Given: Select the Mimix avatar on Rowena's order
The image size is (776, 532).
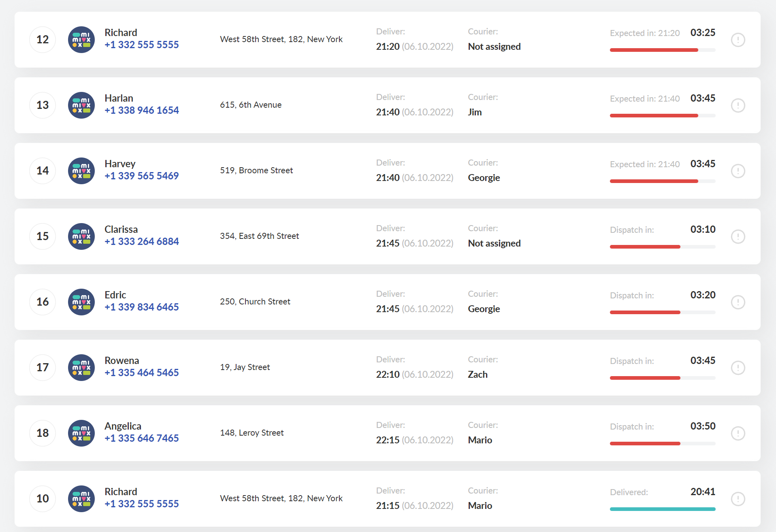Looking at the screenshot, I should [x=81, y=368].
